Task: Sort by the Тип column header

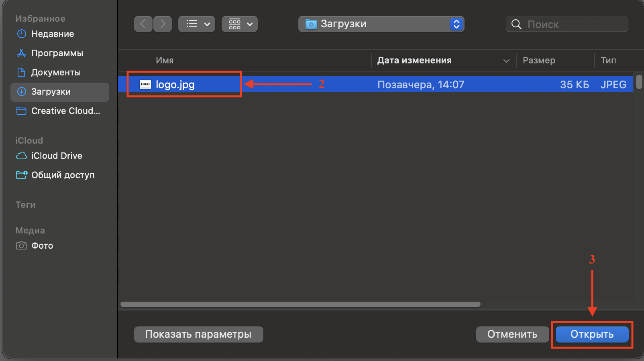Action: 608,61
